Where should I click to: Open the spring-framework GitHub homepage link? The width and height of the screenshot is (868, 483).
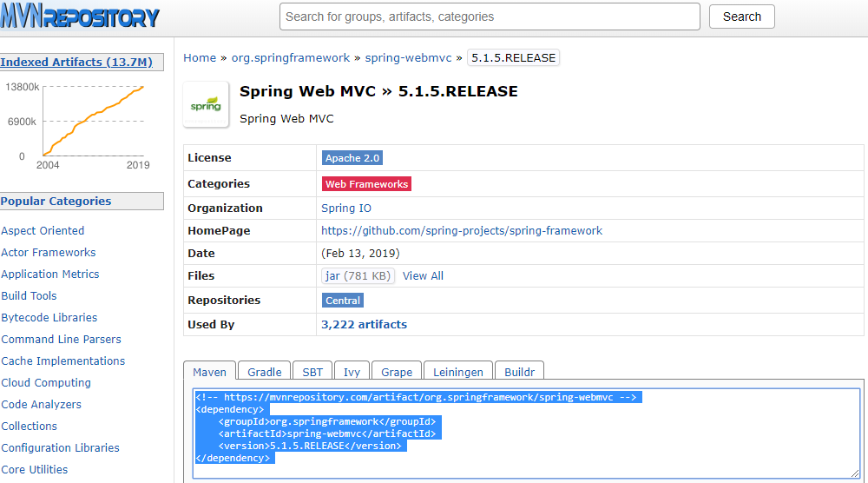[x=462, y=231]
